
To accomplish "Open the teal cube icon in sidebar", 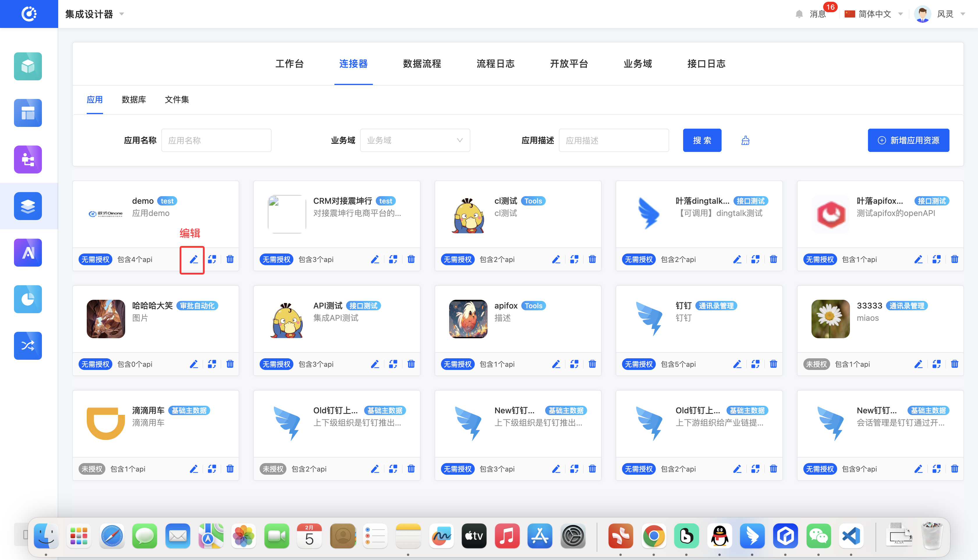I will [x=28, y=66].
